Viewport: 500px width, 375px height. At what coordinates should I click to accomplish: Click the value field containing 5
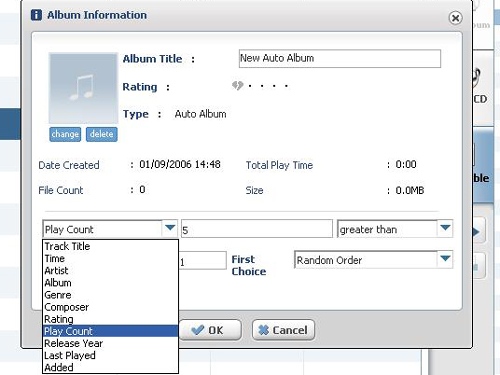coord(257,229)
